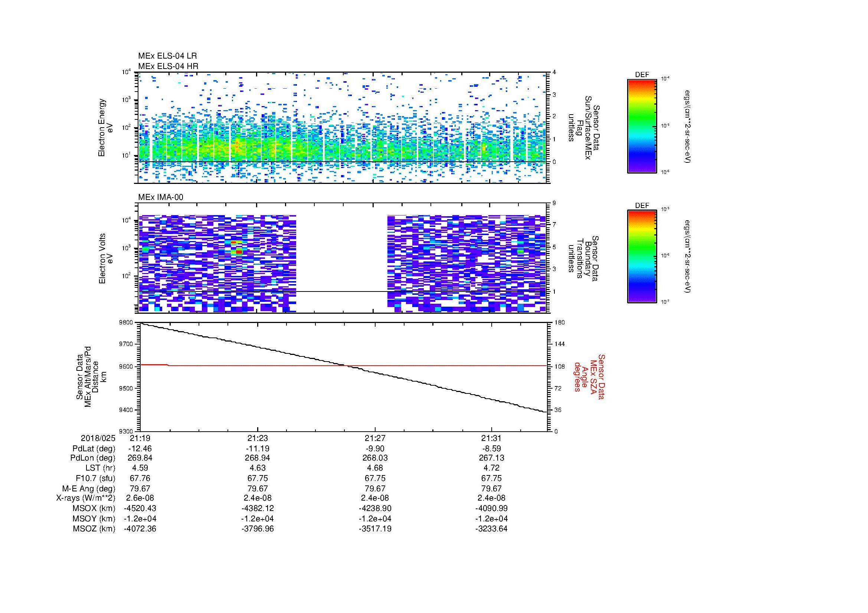Select the date label '2018/025'

tap(98, 438)
